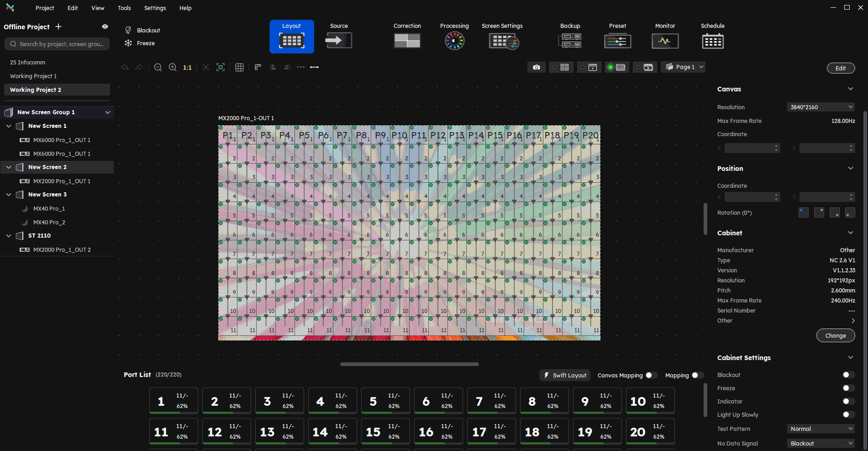Click the Swift Layout button
868x451 pixels.
pyautogui.click(x=565, y=375)
